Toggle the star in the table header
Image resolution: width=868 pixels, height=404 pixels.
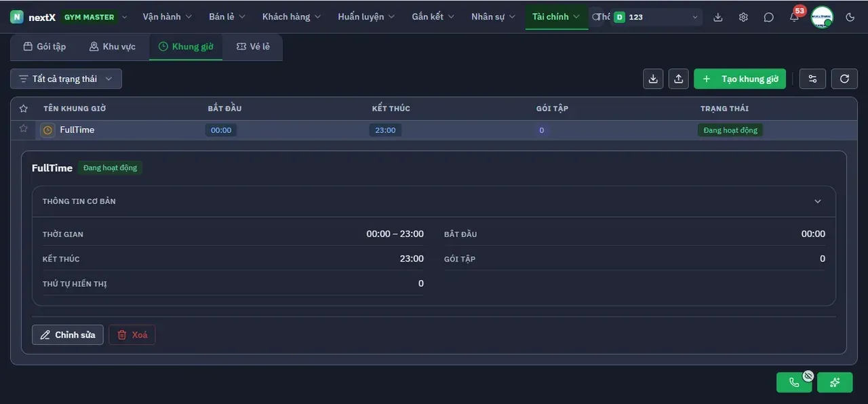click(x=23, y=108)
